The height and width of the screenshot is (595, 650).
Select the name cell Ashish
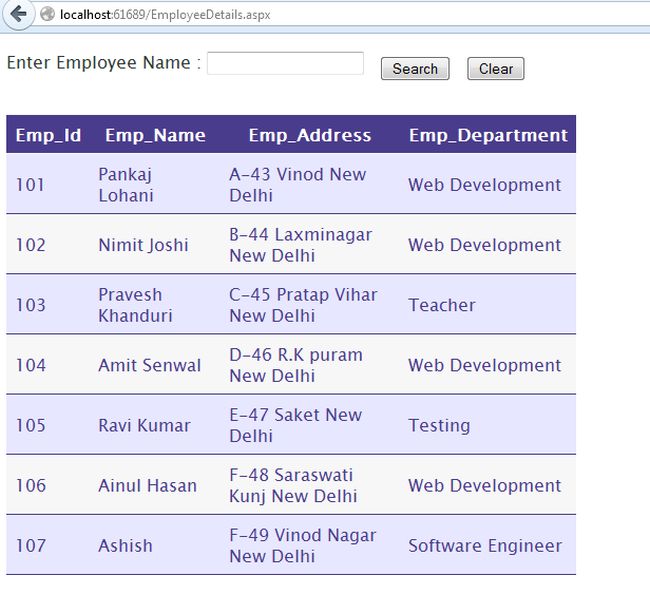(x=126, y=546)
